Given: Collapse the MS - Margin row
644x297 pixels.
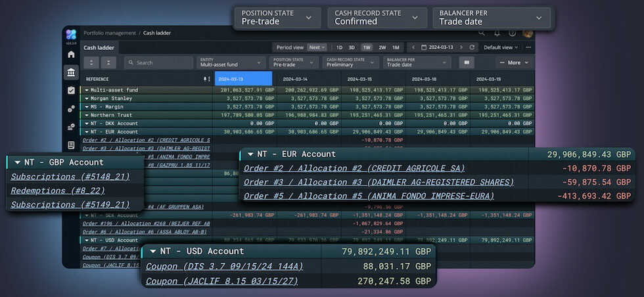Looking at the screenshot, I should click(x=87, y=107).
